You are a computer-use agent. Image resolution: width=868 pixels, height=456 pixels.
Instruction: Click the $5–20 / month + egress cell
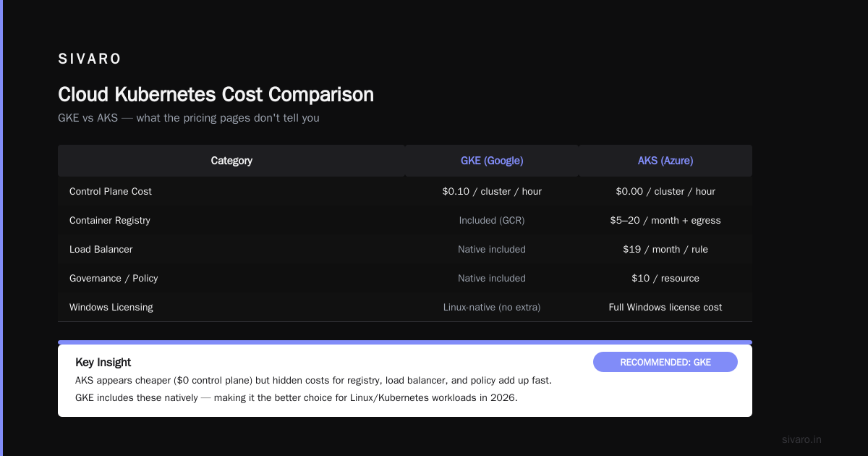pos(665,220)
